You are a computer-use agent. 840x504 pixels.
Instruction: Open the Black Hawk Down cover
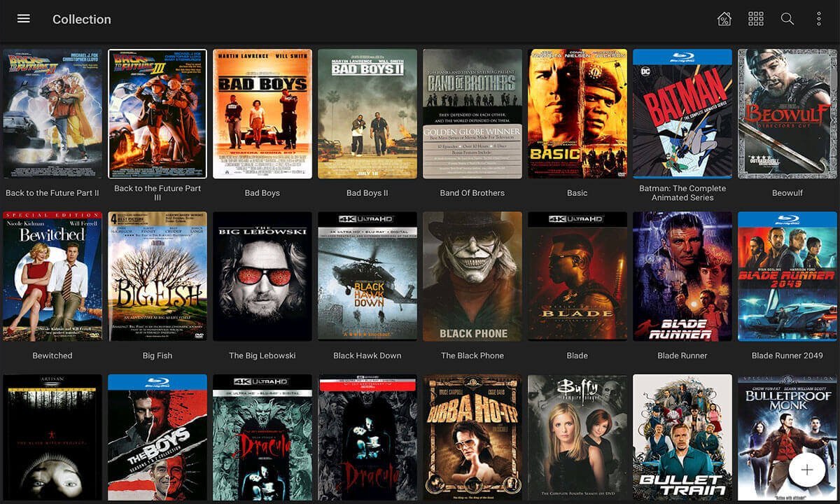[x=367, y=276]
